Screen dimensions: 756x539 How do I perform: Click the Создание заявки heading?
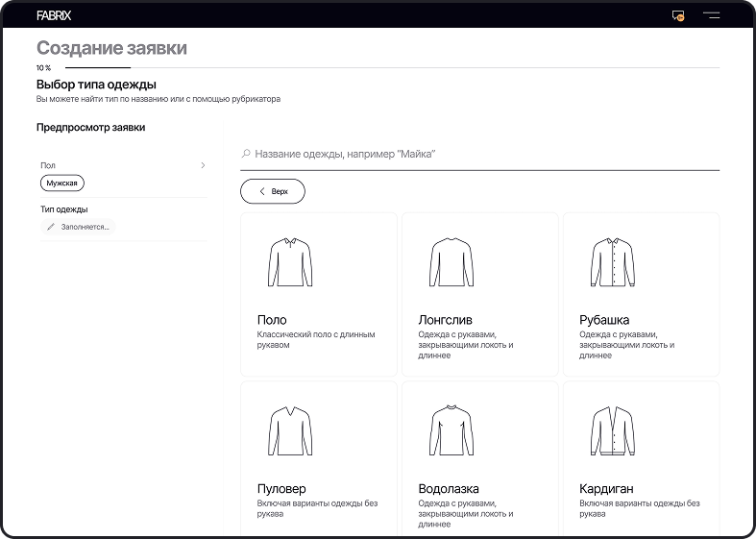click(111, 48)
